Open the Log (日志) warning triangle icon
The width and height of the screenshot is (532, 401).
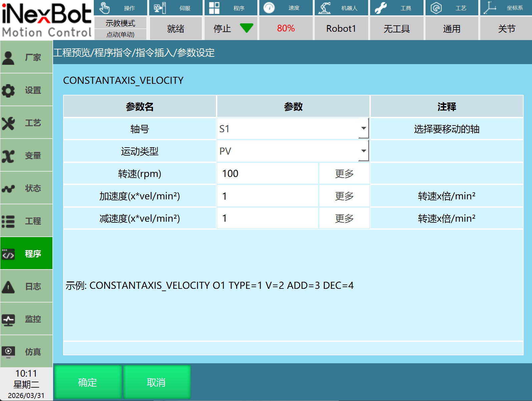[9, 287]
